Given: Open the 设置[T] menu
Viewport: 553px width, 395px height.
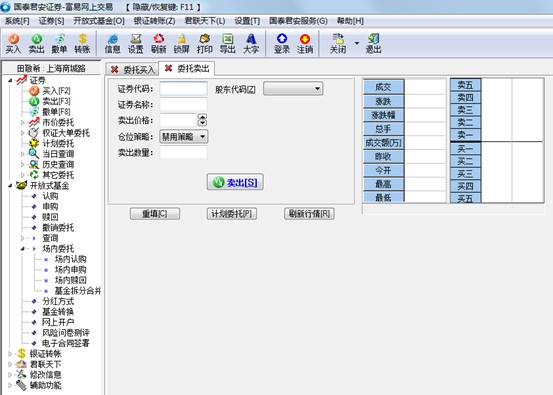Looking at the screenshot, I should [x=247, y=21].
